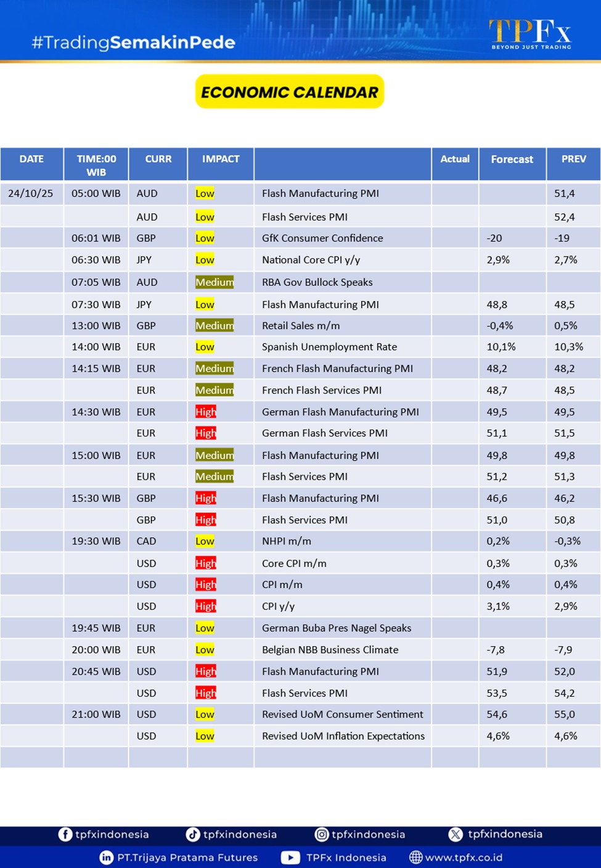601x868 pixels.
Task: Click the PT.Trijaya Pratama Futures link text
Action: tap(187, 858)
